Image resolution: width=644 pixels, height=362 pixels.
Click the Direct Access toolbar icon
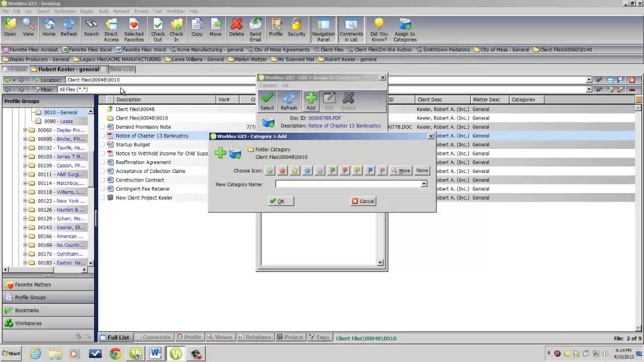click(x=111, y=29)
